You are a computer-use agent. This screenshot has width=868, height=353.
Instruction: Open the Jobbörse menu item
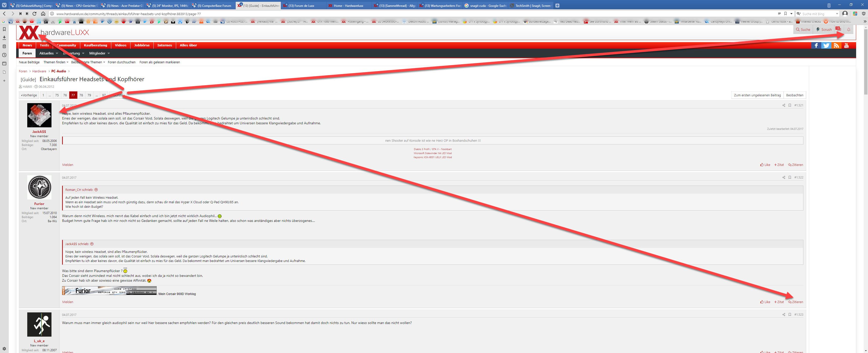pyautogui.click(x=142, y=45)
